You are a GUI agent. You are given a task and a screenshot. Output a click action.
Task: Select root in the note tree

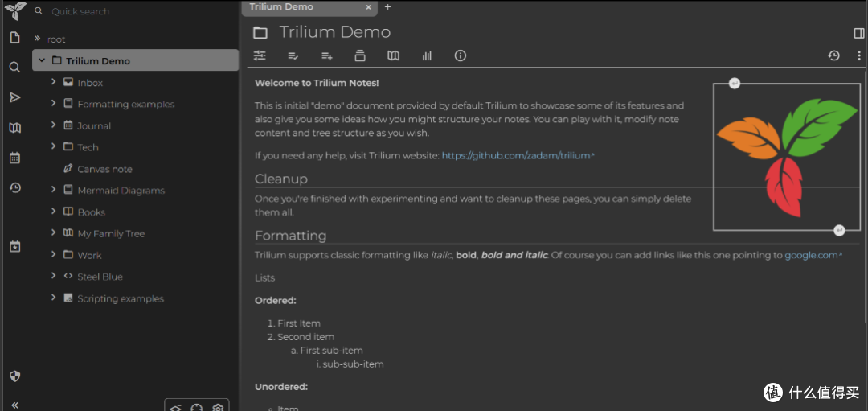pos(56,39)
